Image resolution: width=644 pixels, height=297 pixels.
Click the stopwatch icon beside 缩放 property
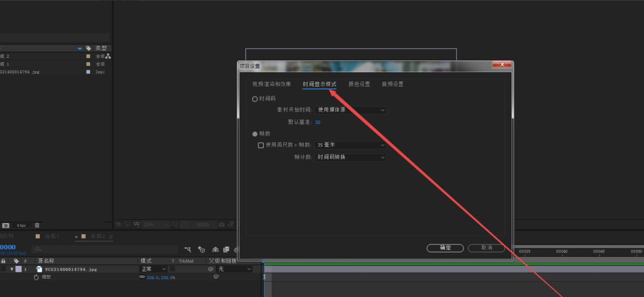(36, 276)
